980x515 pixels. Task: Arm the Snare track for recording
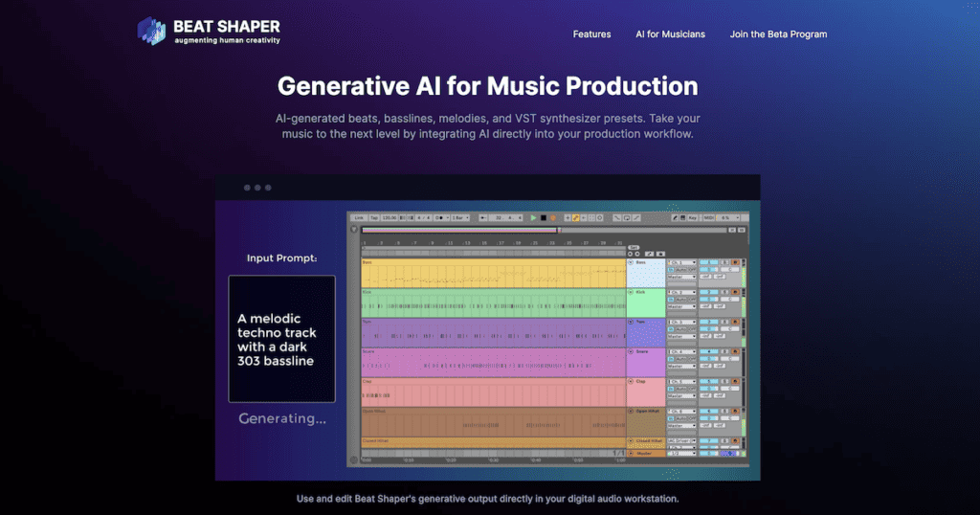pyautogui.click(x=735, y=351)
